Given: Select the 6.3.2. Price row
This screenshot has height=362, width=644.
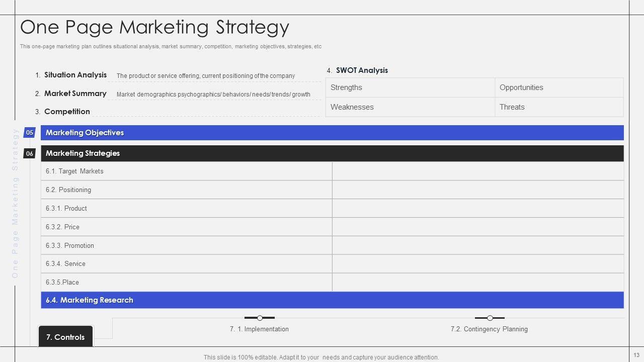Looking at the screenshot, I should [x=186, y=227].
